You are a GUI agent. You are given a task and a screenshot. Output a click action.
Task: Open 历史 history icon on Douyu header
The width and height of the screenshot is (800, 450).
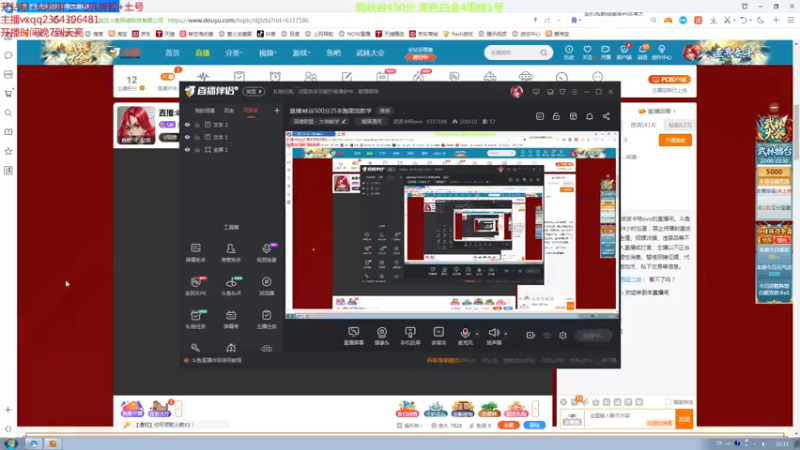point(569,52)
